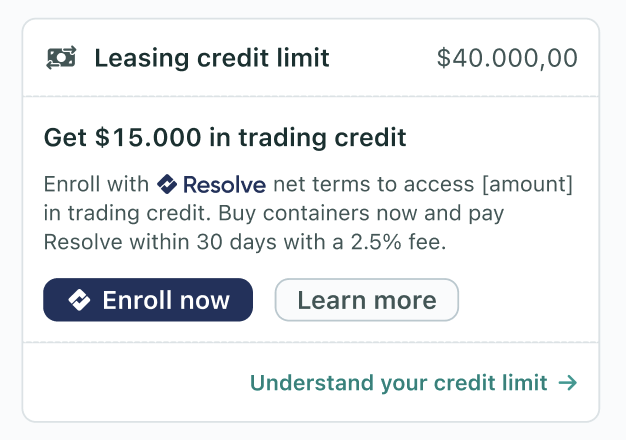Click the Enroll with text before the logo

point(96,184)
